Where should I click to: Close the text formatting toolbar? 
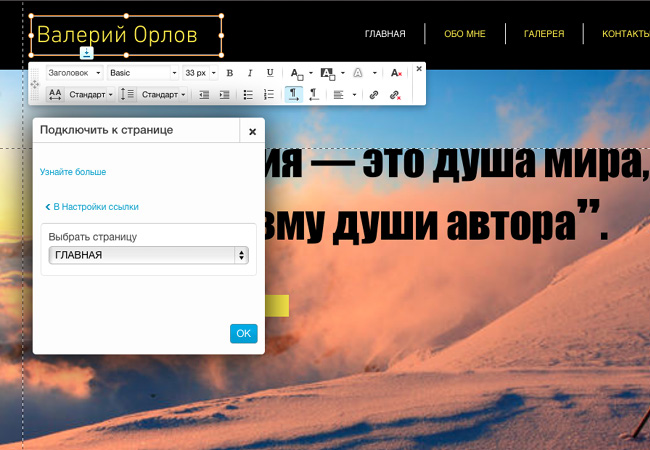click(419, 68)
